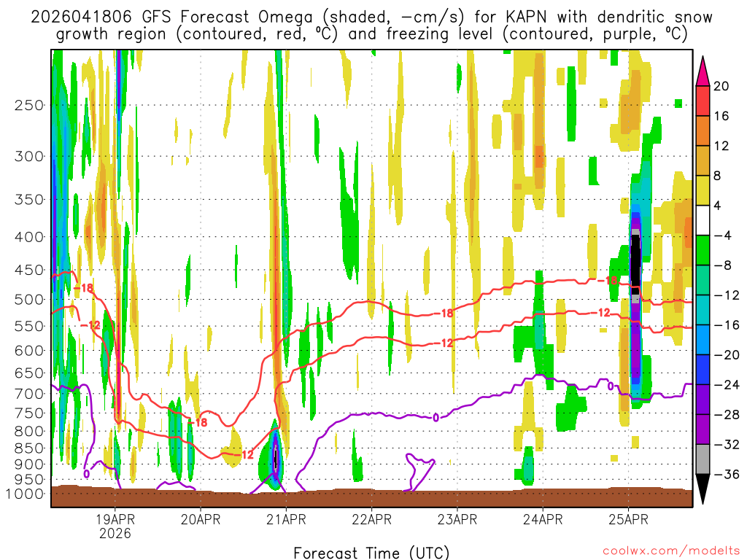This screenshot has width=747, height=560.
Task: Click the 22APR date label
Action: click(371, 519)
